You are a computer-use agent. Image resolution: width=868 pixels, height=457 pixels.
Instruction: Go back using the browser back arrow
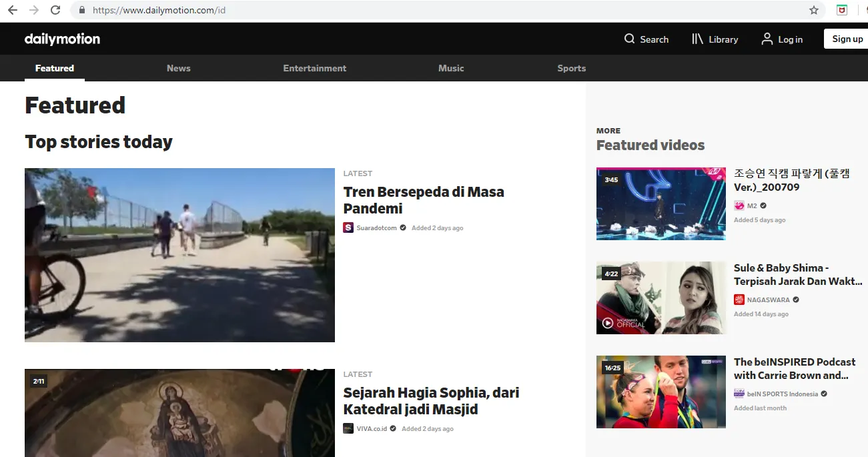pyautogui.click(x=13, y=10)
